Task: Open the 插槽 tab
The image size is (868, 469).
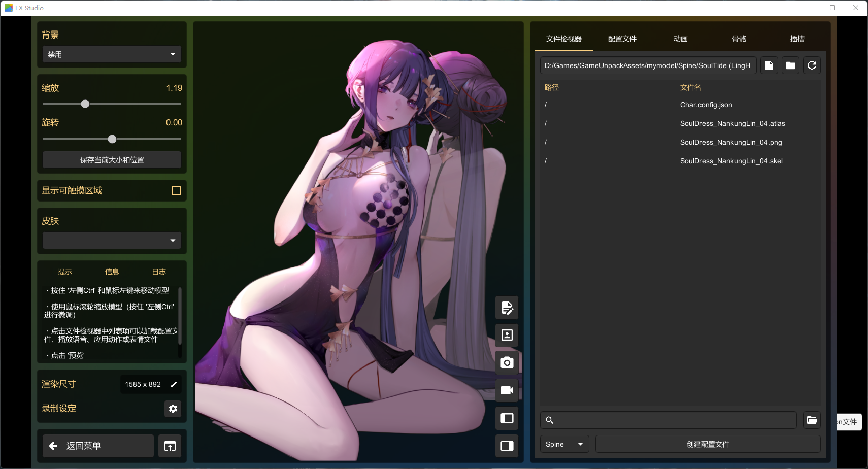Action: [x=797, y=39]
